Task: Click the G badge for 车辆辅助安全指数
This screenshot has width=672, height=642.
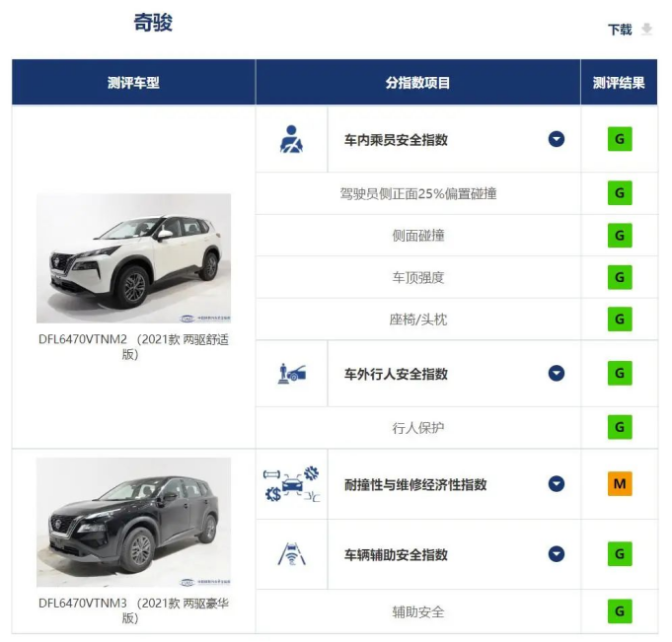Action: point(620,554)
